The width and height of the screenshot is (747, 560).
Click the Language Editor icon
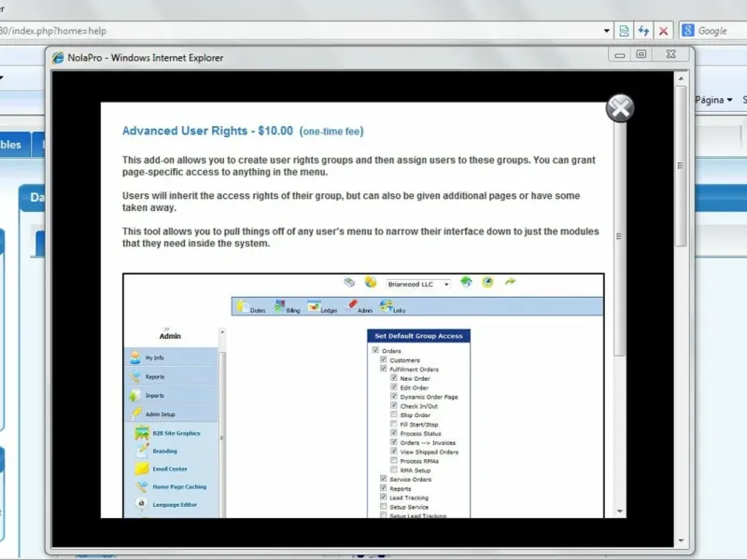click(x=142, y=504)
